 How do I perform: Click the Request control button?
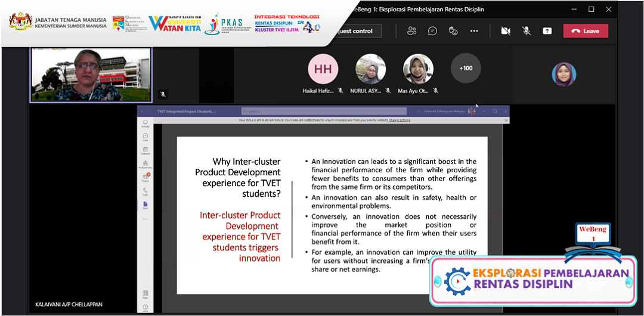(x=353, y=31)
